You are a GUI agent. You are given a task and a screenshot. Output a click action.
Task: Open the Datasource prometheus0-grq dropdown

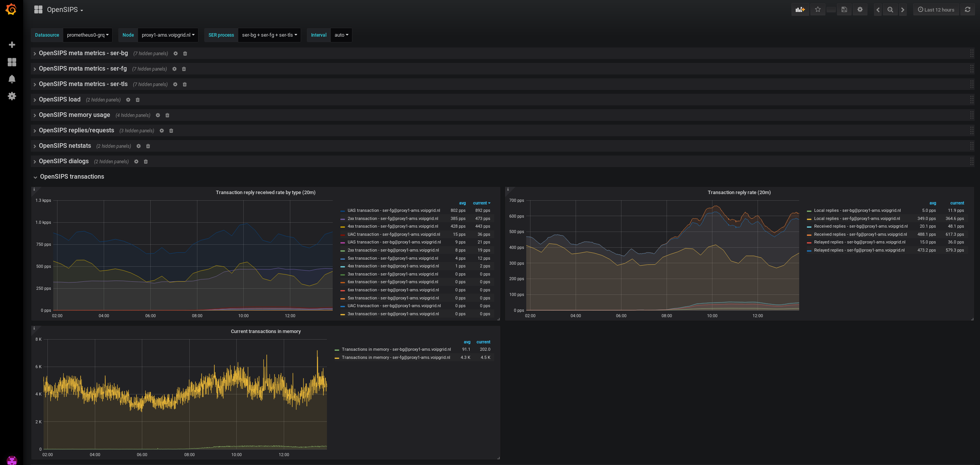pos(88,35)
